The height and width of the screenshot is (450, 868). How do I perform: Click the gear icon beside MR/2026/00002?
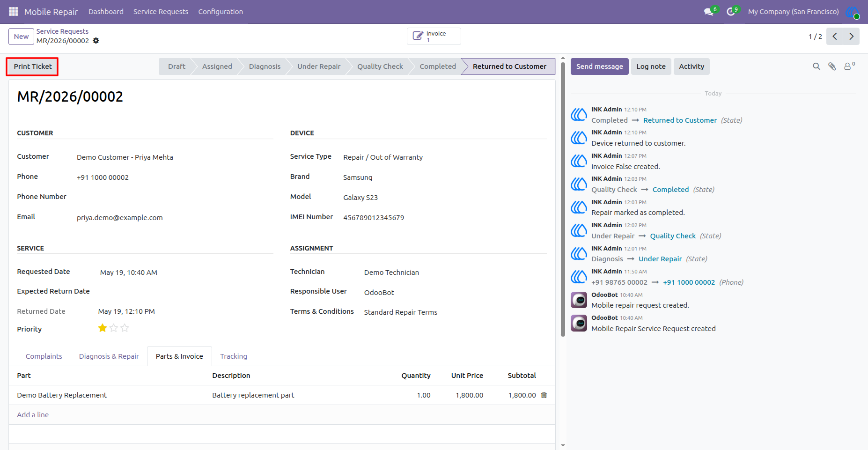[96, 41]
